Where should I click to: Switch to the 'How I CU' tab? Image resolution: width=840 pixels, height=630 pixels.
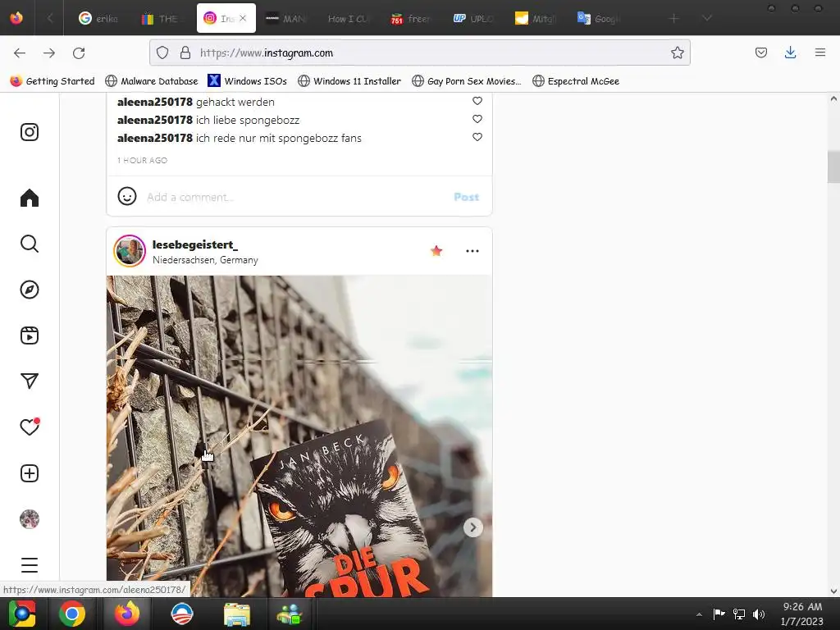tap(350, 18)
